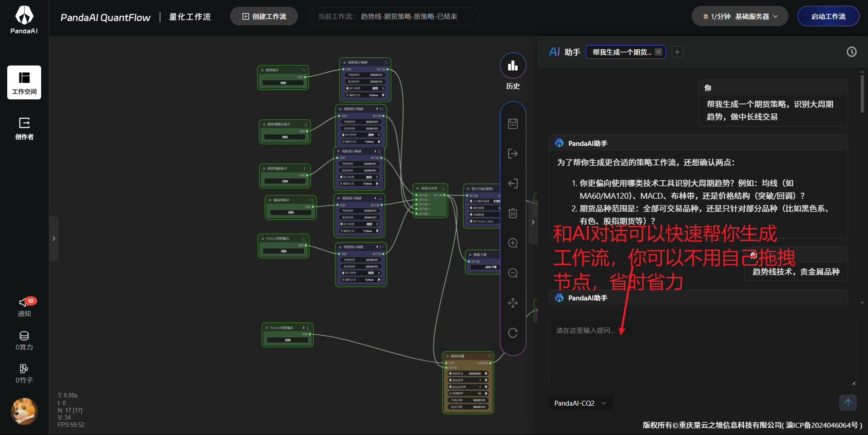Zoom out on the workflow canvas

(x=513, y=273)
